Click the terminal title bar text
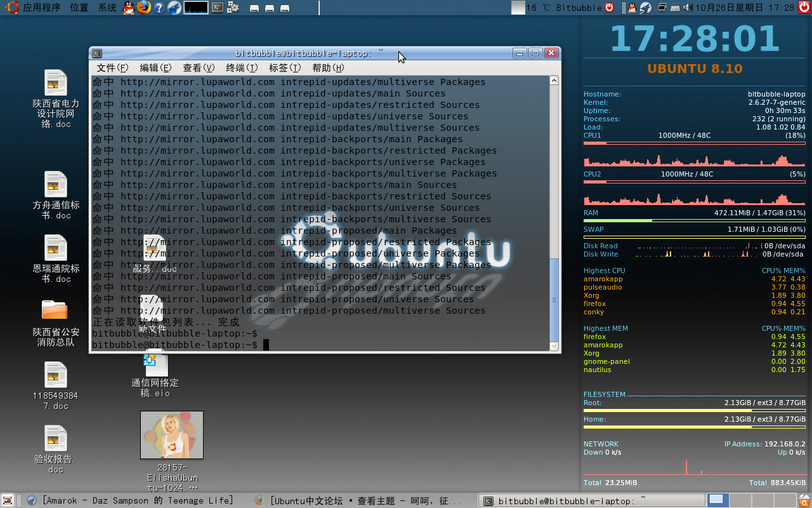 (309, 53)
